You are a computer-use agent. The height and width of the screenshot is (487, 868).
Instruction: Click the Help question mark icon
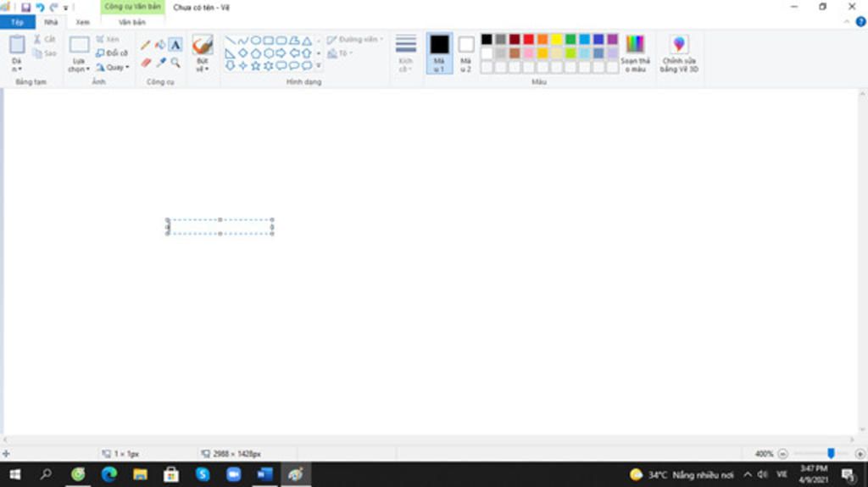(861, 22)
